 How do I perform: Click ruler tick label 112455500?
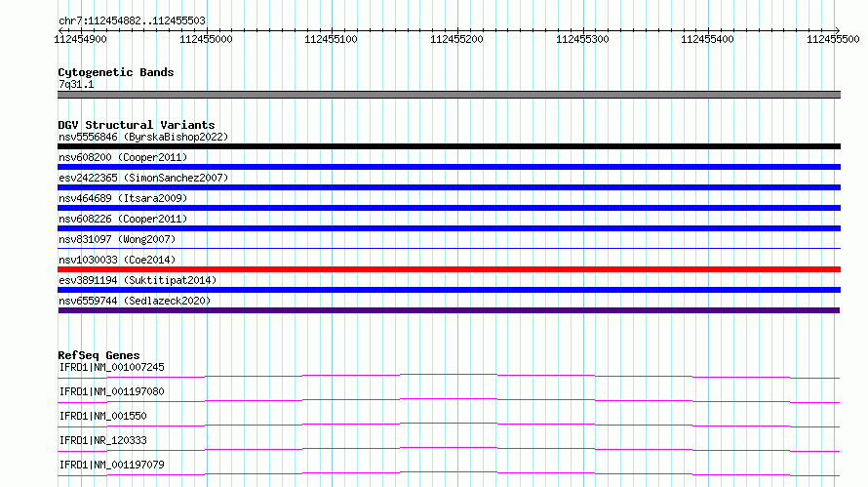pyautogui.click(x=833, y=39)
